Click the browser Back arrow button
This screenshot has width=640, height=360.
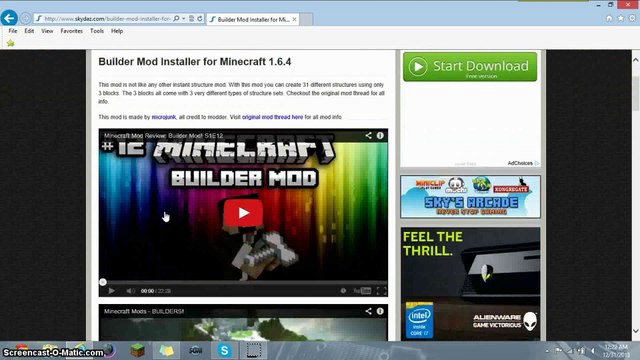[x=9, y=18]
